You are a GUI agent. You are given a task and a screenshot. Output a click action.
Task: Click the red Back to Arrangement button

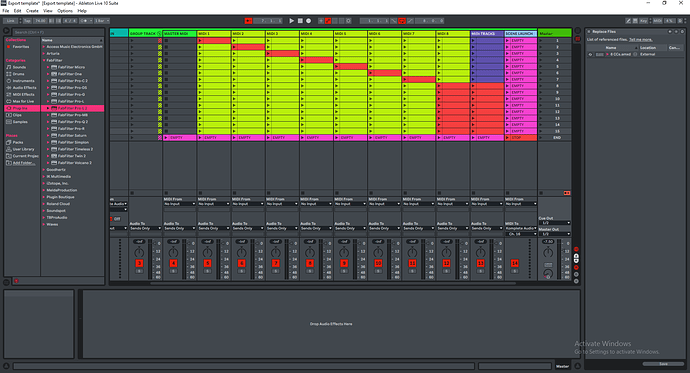pyautogui.click(x=567, y=193)
